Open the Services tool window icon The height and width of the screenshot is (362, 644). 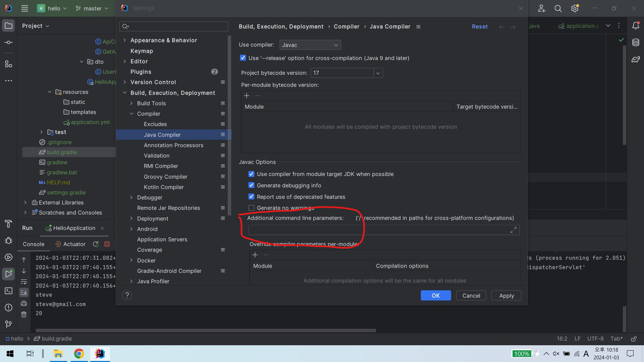tap(8, 257)
